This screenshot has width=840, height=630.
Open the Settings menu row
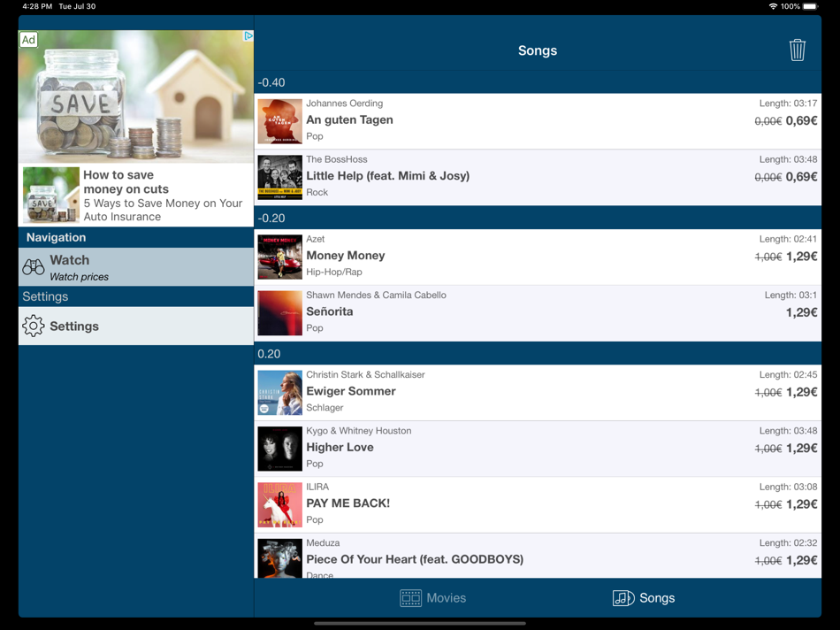coord(136,326)
